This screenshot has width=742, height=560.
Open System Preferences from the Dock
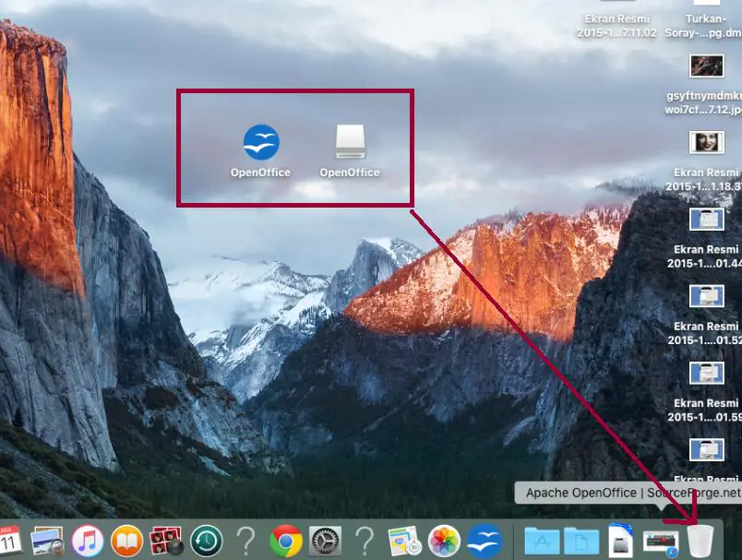click(326, 541)
